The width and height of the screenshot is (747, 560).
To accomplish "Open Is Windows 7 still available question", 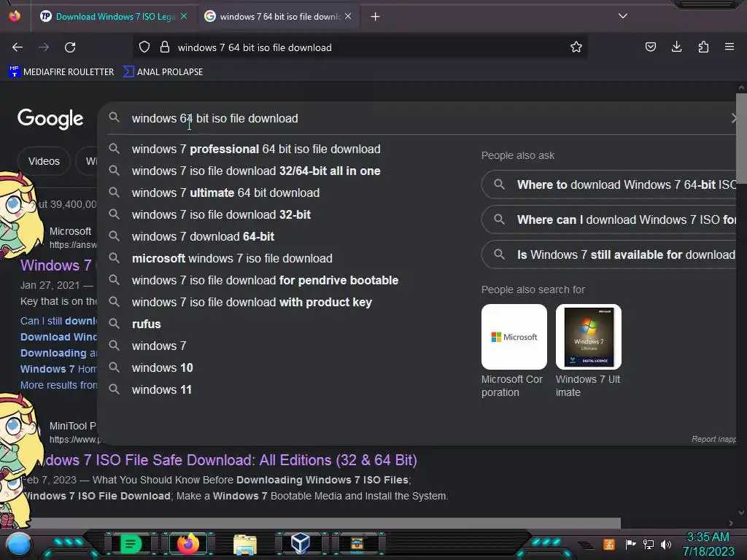I will click(x=609, y=254).
